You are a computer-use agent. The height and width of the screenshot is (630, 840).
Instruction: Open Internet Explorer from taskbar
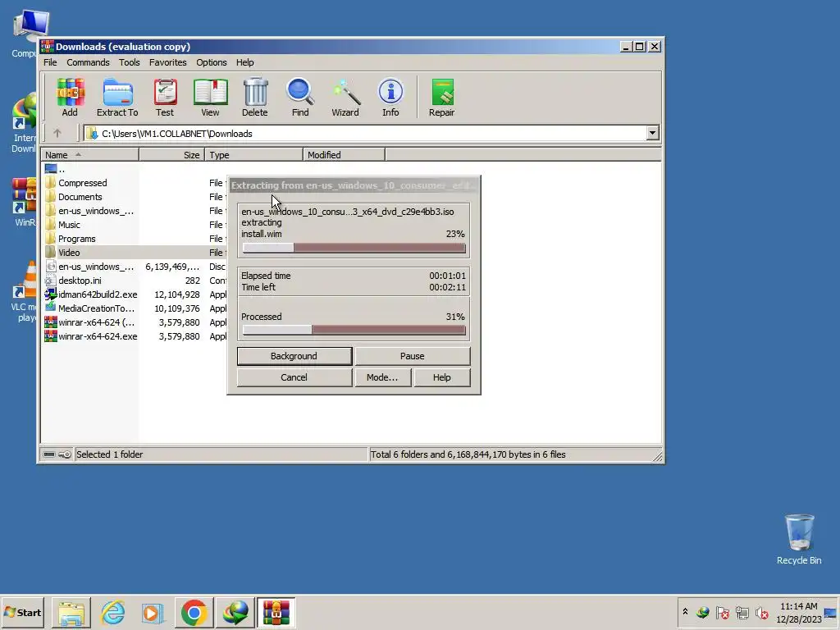point(112,612)
